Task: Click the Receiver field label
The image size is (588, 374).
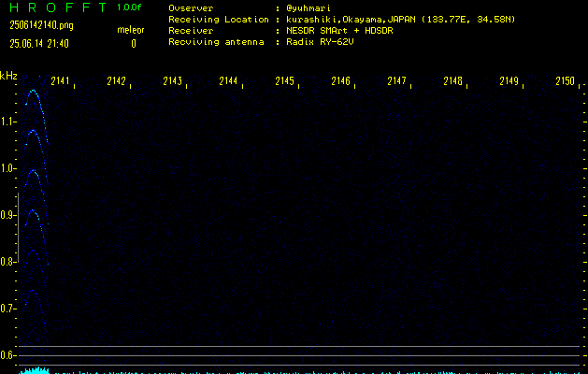Action: pos(191,31)
